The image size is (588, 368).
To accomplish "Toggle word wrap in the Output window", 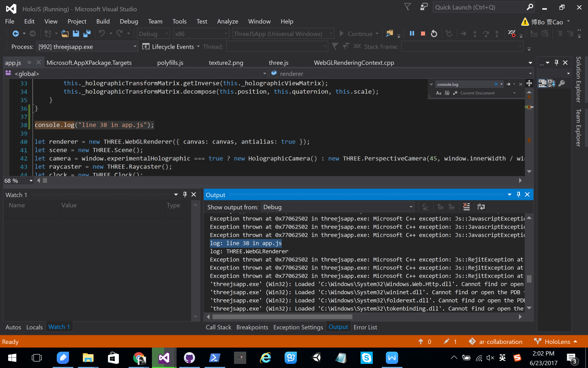I will [481, 207].
